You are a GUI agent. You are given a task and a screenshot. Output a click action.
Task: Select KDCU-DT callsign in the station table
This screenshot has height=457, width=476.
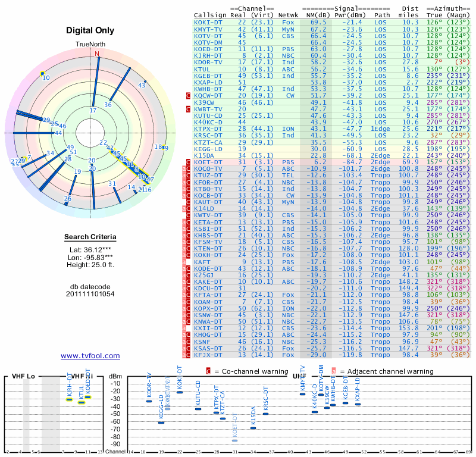coord(208,289)
